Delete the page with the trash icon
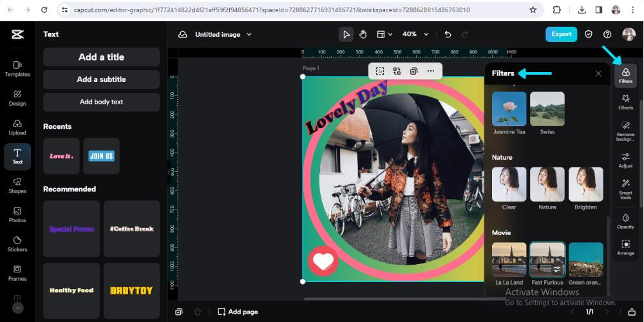The width and height of the screenshot is (644, 322). (x=198, y=312)
